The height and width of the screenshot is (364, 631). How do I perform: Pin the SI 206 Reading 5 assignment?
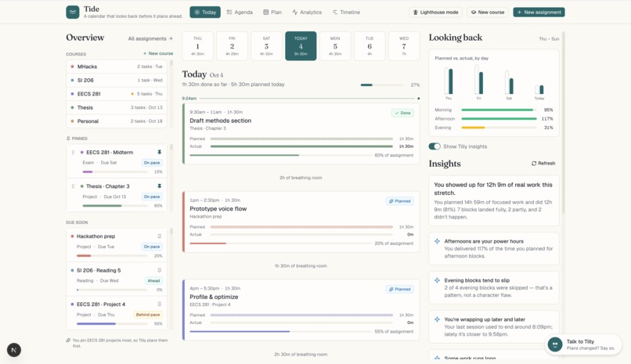tap(160, 270)
